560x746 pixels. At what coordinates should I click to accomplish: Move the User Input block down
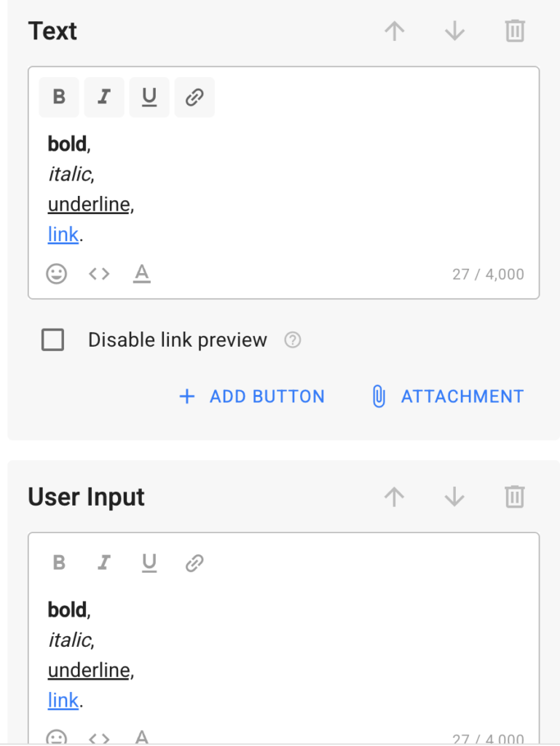click(x=454, y=497)
